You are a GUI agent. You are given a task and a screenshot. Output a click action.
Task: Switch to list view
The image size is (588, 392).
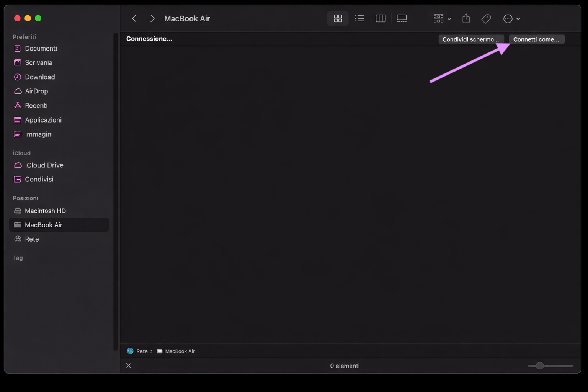tap(359, 18)
